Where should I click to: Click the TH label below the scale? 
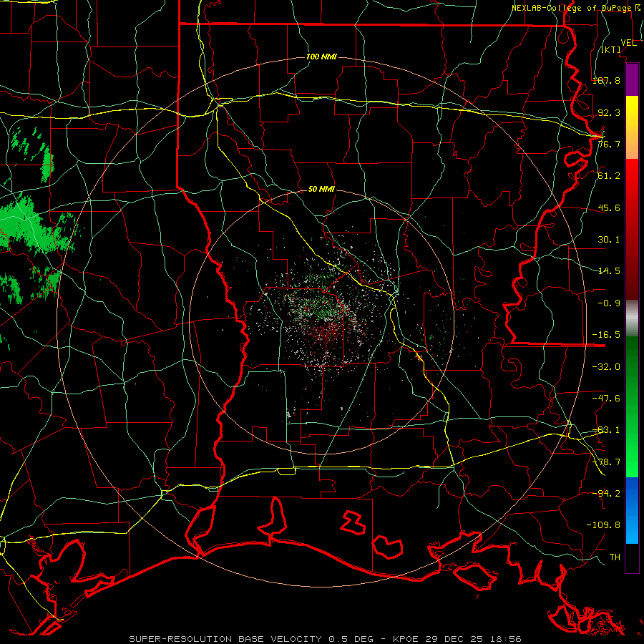click(x=615, y=557)
